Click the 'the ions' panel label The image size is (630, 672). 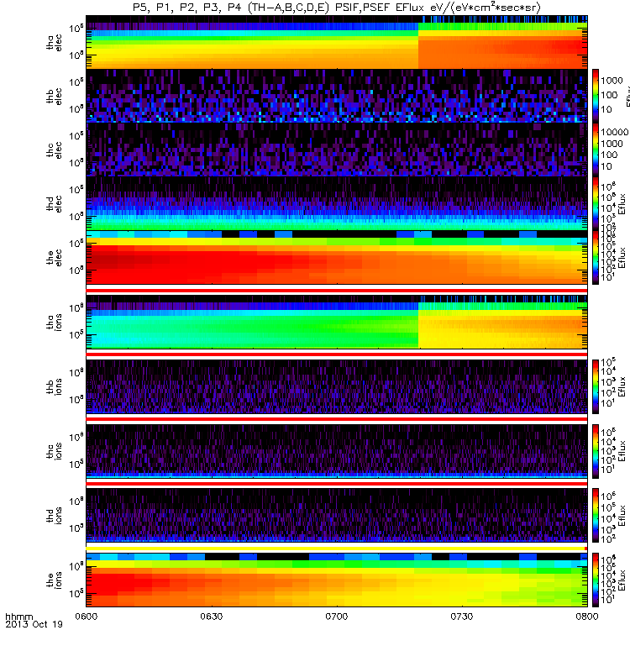tap(54, 580)
